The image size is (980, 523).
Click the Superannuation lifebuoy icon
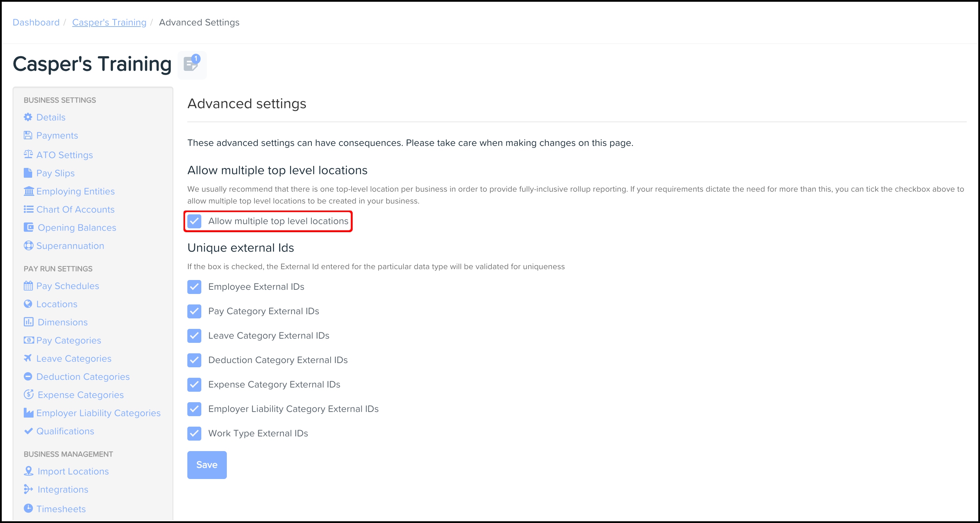tap(28, 245)
